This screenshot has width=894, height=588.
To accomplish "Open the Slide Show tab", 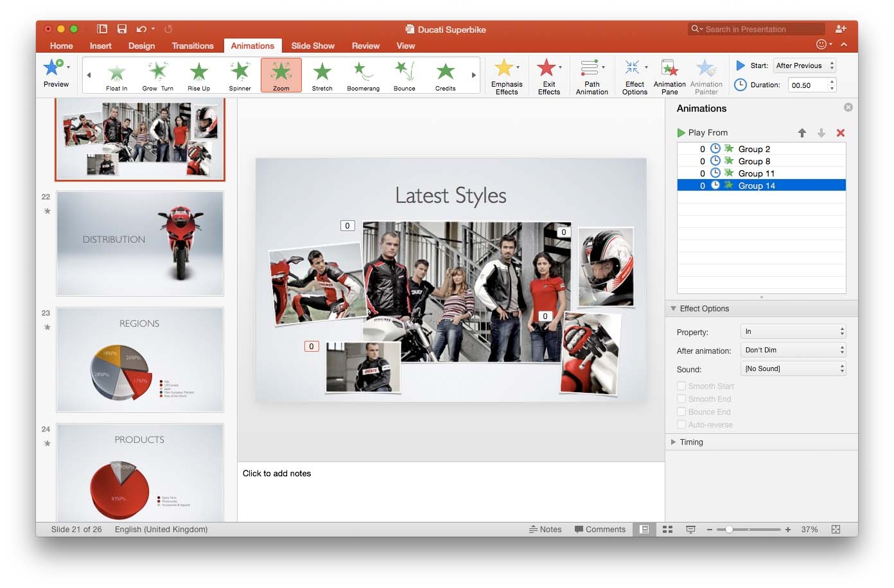I will point(313,46).
